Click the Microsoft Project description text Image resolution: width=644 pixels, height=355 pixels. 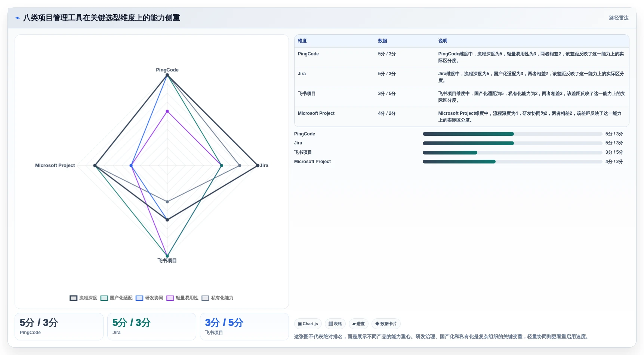click(x=530, y=117)
